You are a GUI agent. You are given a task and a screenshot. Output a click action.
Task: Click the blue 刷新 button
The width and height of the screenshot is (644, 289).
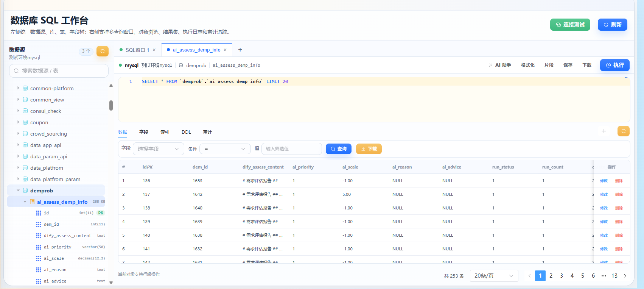point(613,25)
